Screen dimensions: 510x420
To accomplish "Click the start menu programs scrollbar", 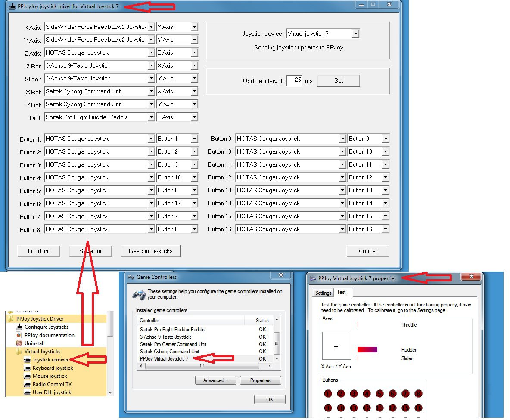I will coord(110,324).
